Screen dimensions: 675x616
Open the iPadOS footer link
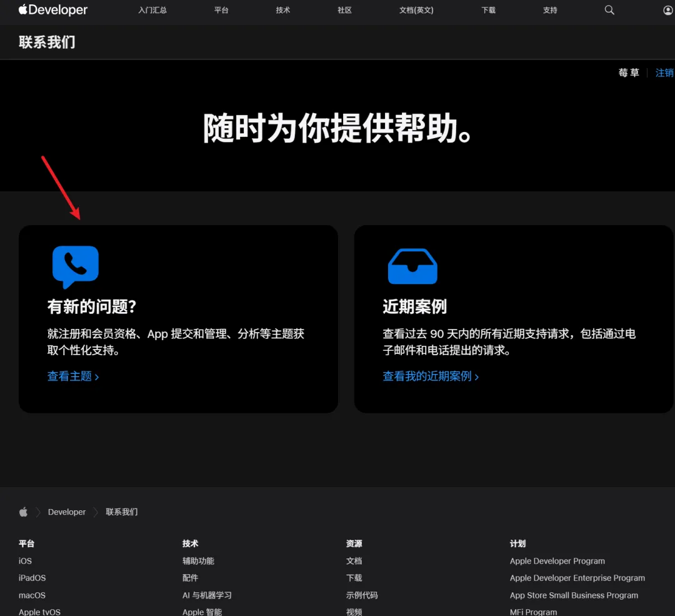coord(32,578)
